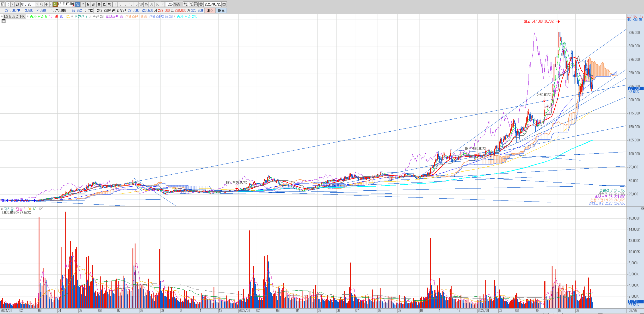Click the 거래량 volume legend label
This screenshot has width=644, height=314.
point(9,209)
